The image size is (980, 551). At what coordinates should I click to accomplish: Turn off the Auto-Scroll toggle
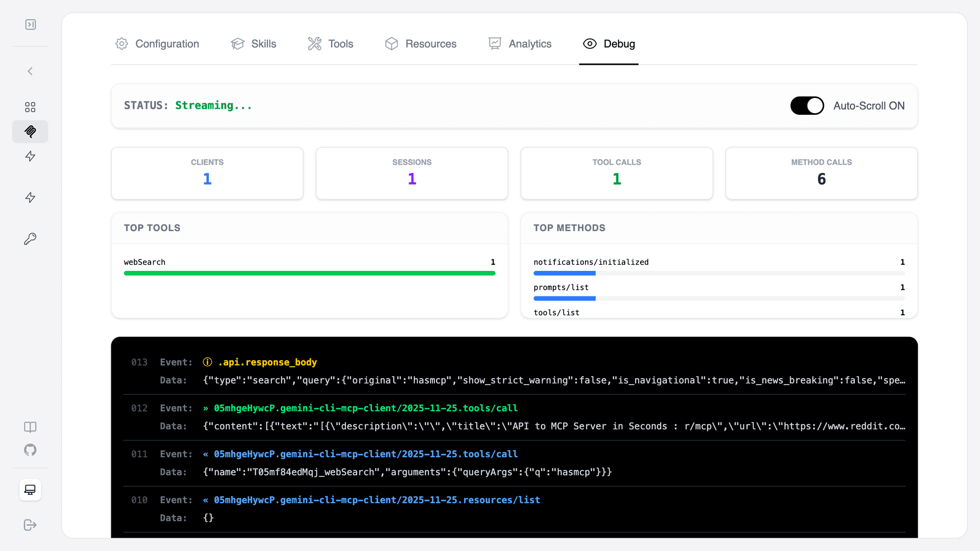[807, 106]
